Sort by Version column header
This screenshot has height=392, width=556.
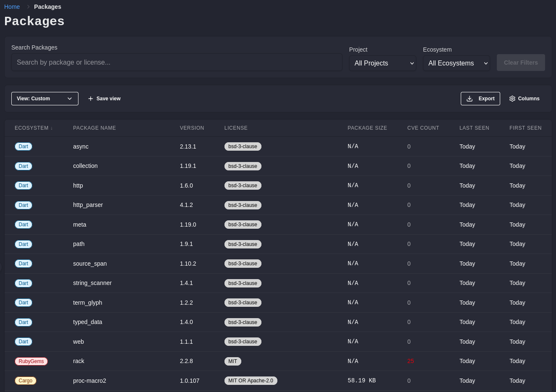point(192,128)
